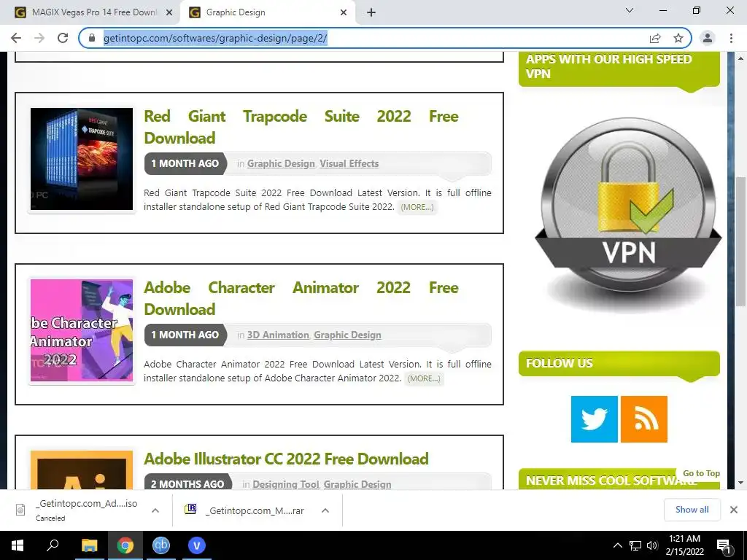Viewport: 747px width, 560px height.
Task: Open the Red Giant Trapcode thumbnail
Action: [82, 159]
